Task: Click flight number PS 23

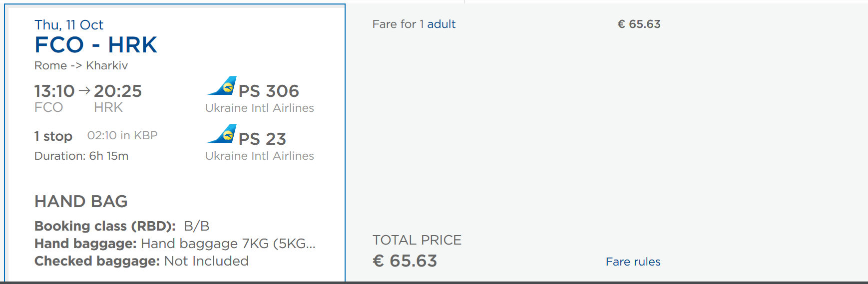Action: (262, 139)
